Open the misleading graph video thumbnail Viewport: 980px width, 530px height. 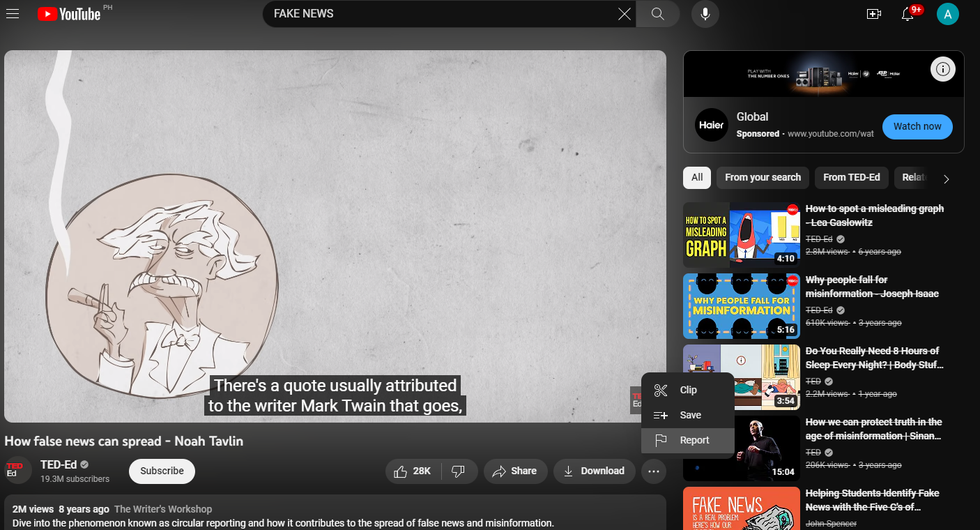(x=741, y=235)
